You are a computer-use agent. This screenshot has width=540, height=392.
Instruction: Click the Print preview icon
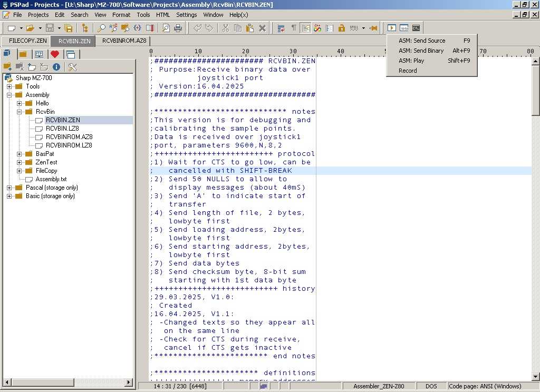[x=166, y=28]
